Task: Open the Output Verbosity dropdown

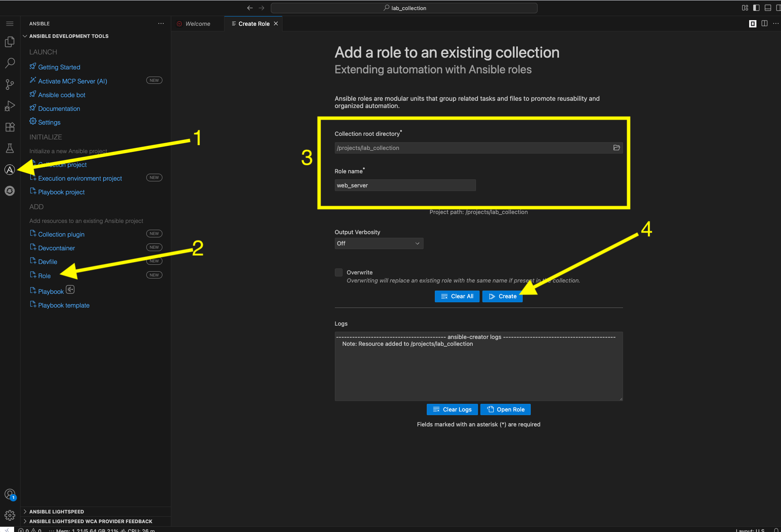Action: 378,243
